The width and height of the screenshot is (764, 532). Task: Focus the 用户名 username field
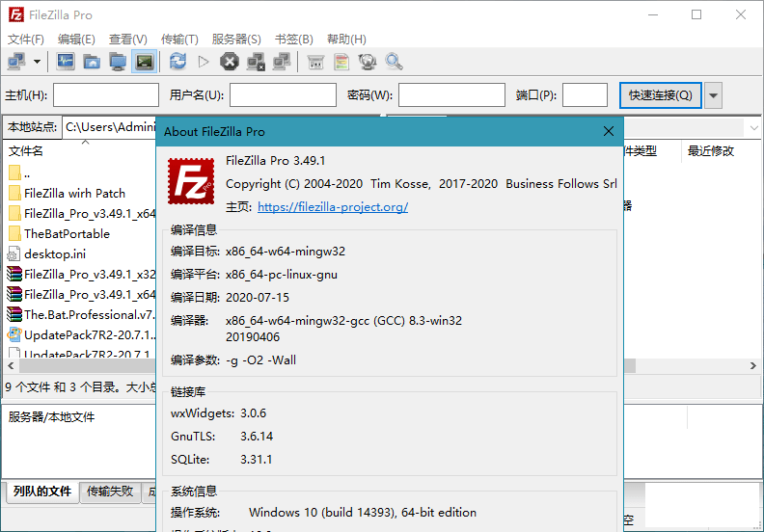(283, 94)
